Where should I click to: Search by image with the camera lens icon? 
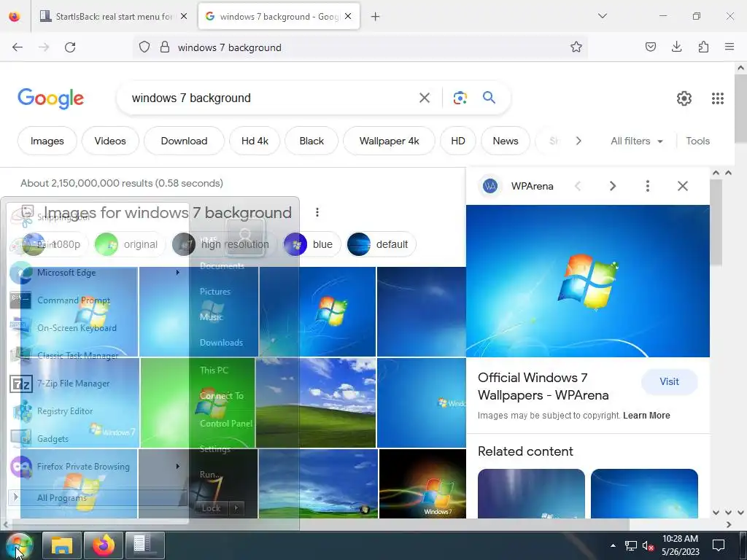click(x=460, y=98)
